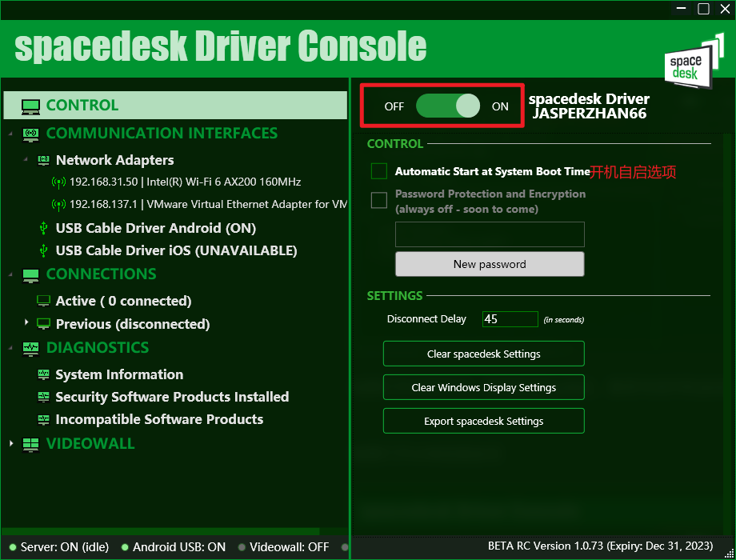Click the BETA RC Version 1.0.73 text
Image resolution: width=736 pixels, height=560 pixels.
pos(600,546)
